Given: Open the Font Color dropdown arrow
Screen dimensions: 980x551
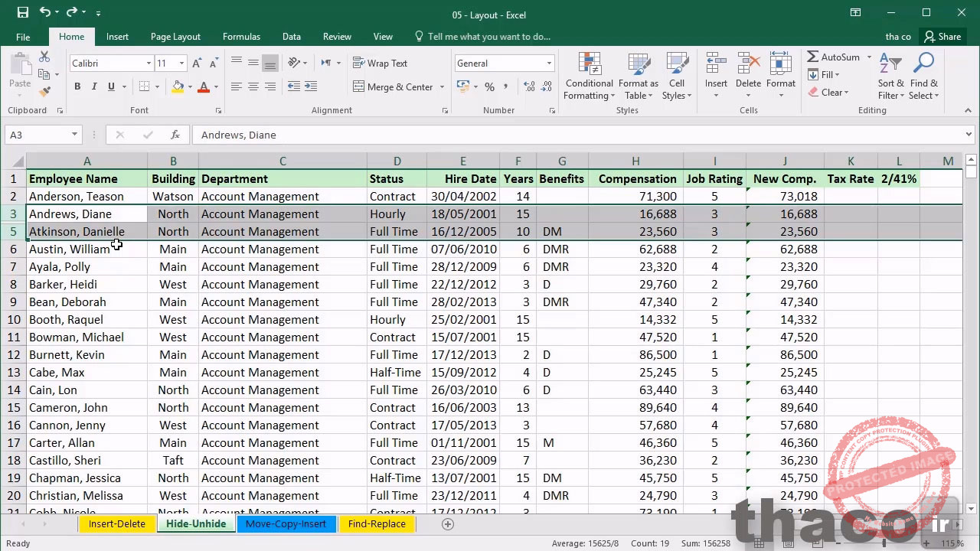Looking at the screenshot, I should 216,87.
